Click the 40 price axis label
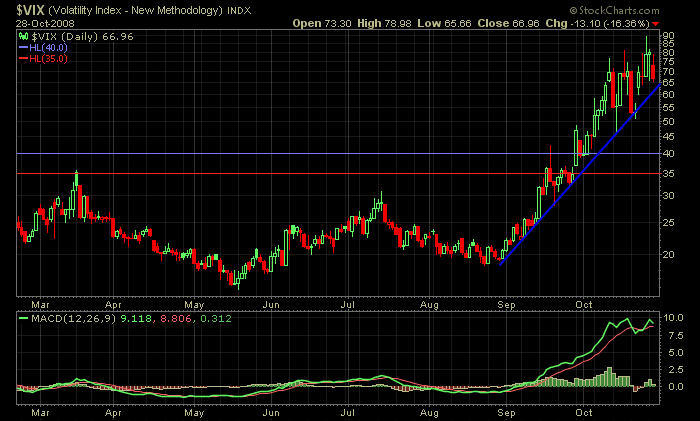The width and height of the screenshot is (700, 421). click(x=668, y=154)
